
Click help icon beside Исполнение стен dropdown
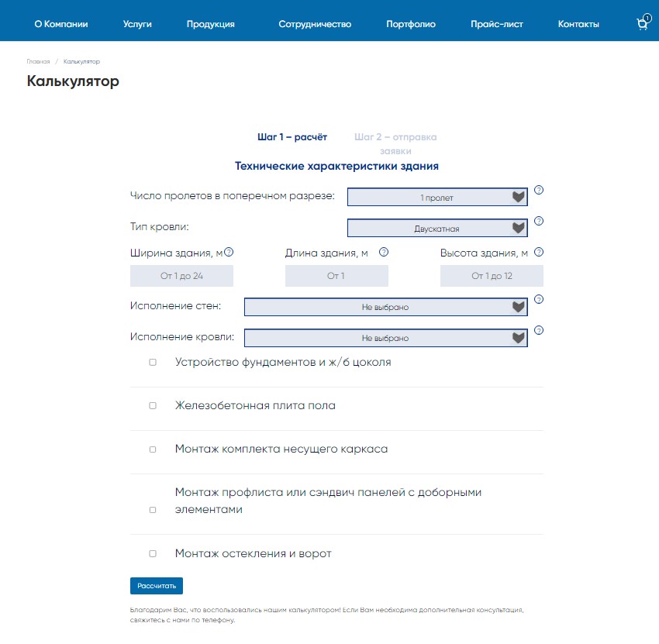coord(539,300)
